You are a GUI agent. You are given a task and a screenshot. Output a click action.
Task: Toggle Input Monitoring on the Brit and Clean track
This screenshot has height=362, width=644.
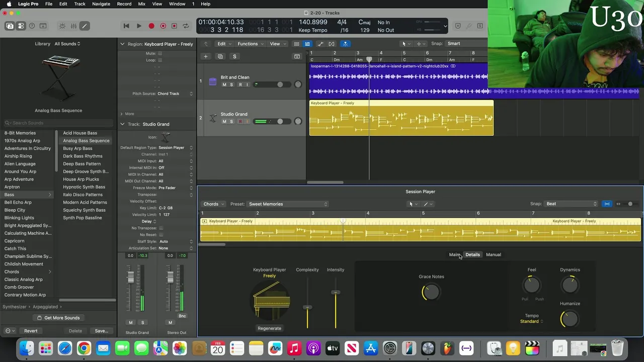248,84
